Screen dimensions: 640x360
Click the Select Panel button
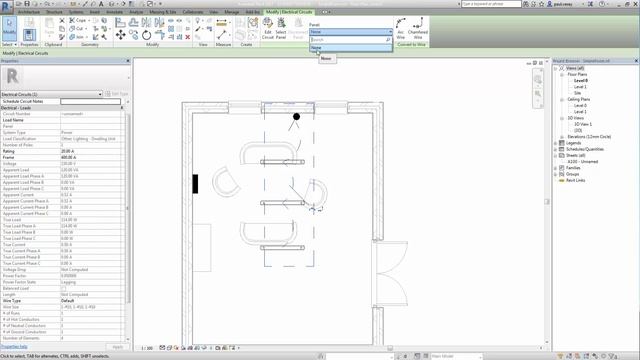281,29
